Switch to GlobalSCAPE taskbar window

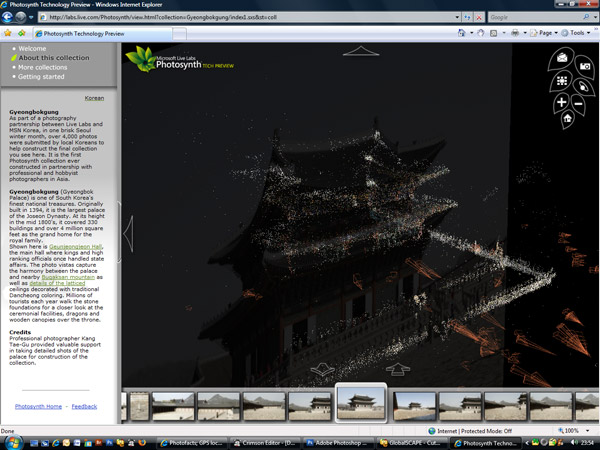(410, 443)
